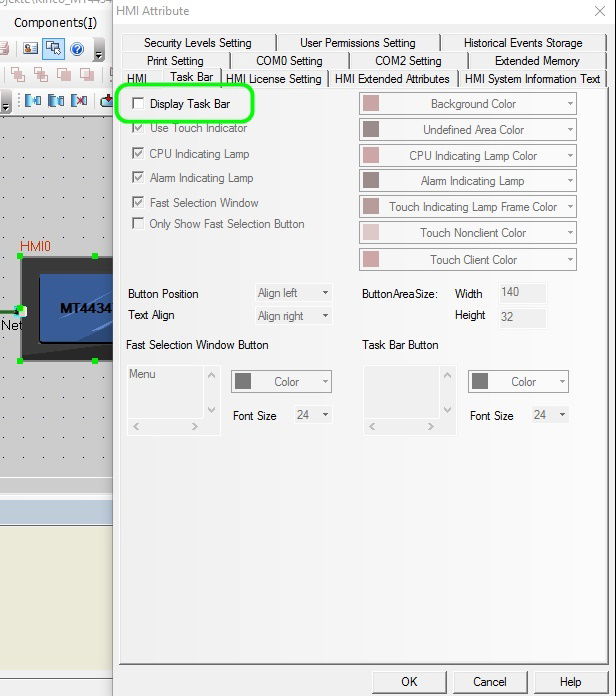The image size is (616, 696).
Task: Click the empty Task Bar Button text box
Action: 401,392
